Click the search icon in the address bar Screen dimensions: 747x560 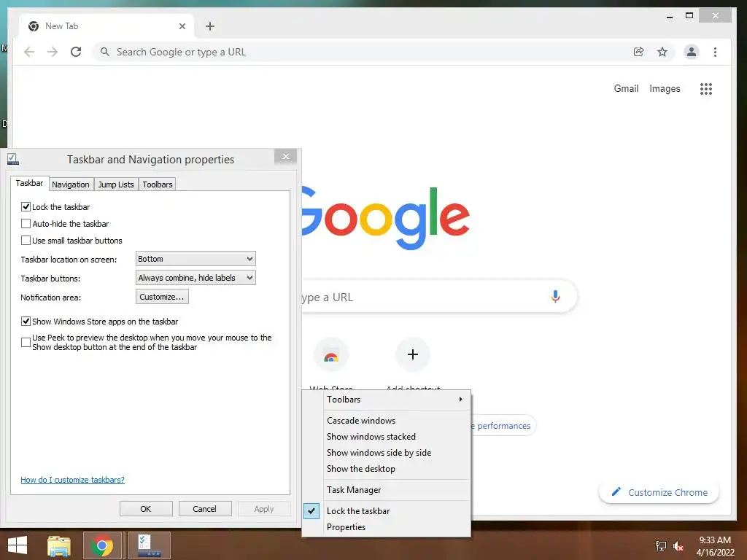tap(105, 52)
